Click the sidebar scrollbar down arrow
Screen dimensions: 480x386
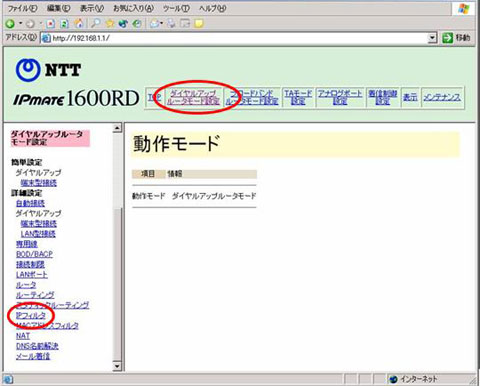coord(117,366)
